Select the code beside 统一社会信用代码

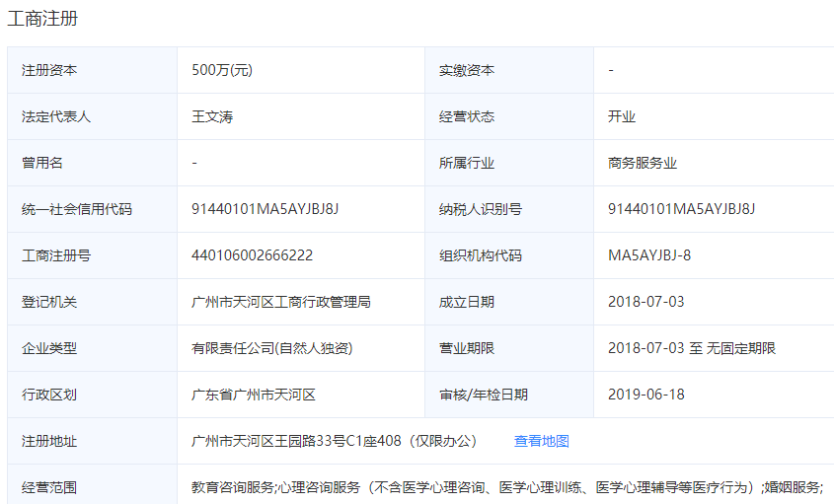tap(265, 209)
